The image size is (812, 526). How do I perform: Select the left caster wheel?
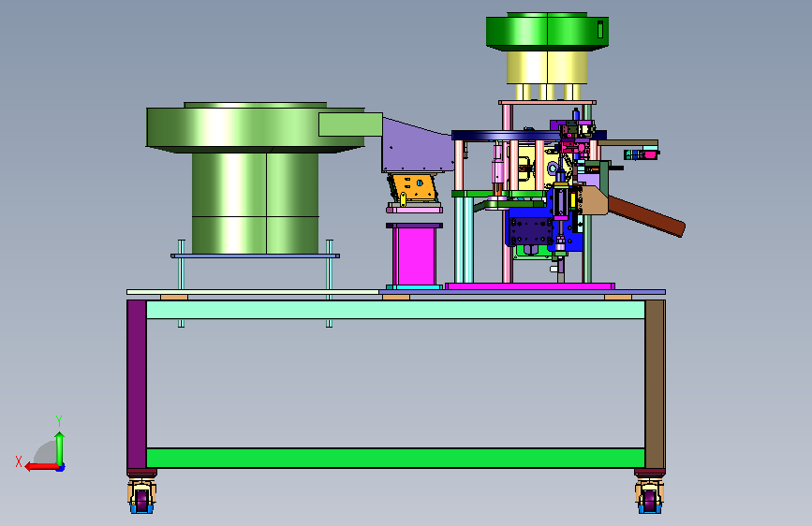(x=142, y=496)
